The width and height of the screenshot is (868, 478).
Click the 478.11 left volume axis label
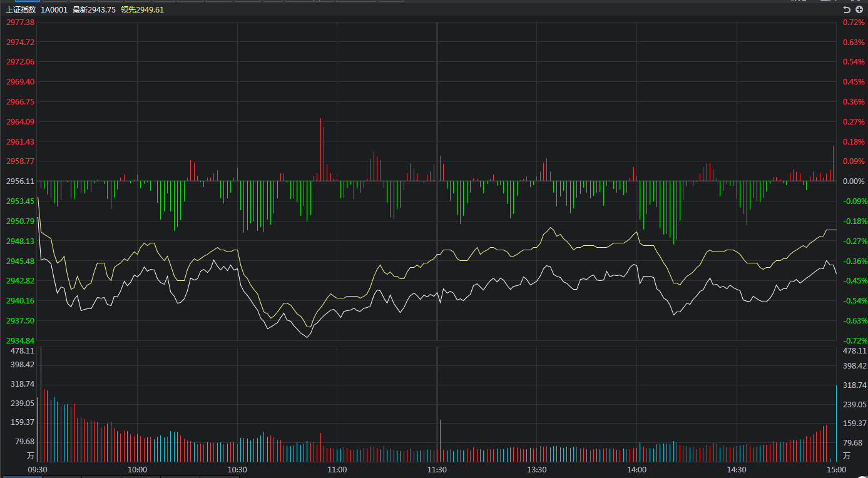click(x=21, y=352)
